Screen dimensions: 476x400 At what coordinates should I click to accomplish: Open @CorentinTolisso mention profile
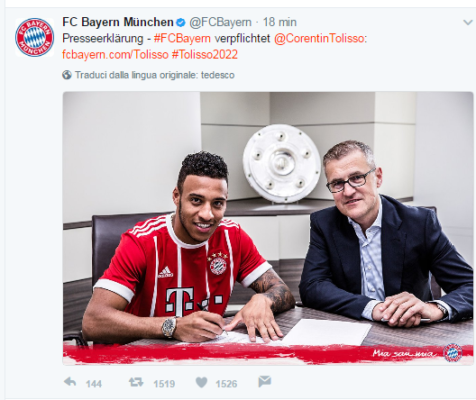[319, 38]
